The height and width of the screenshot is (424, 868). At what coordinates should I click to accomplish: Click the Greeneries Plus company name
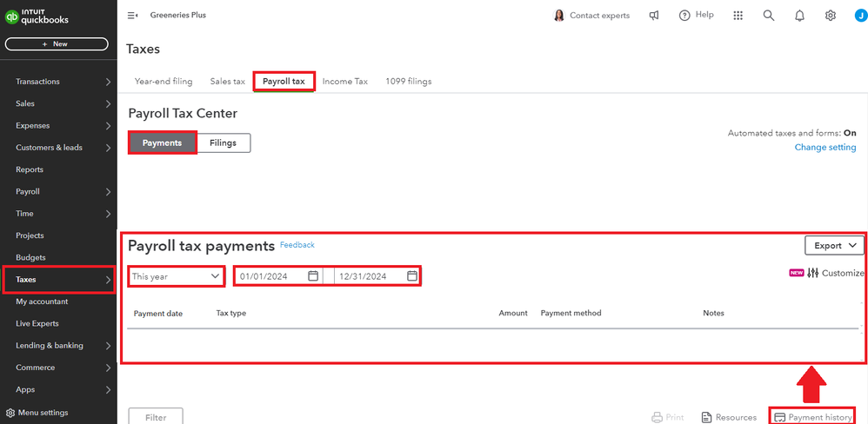177,15
